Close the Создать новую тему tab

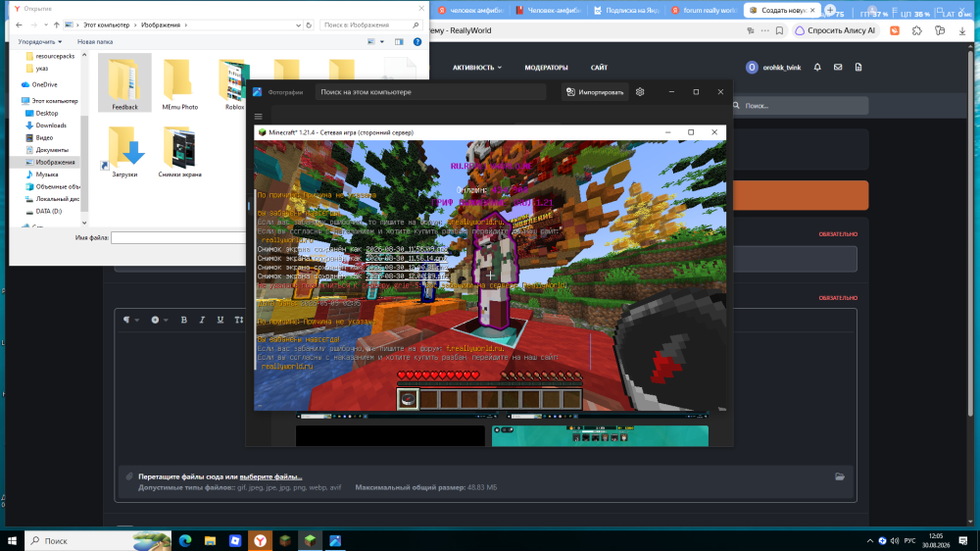click(x=812, y=10)
